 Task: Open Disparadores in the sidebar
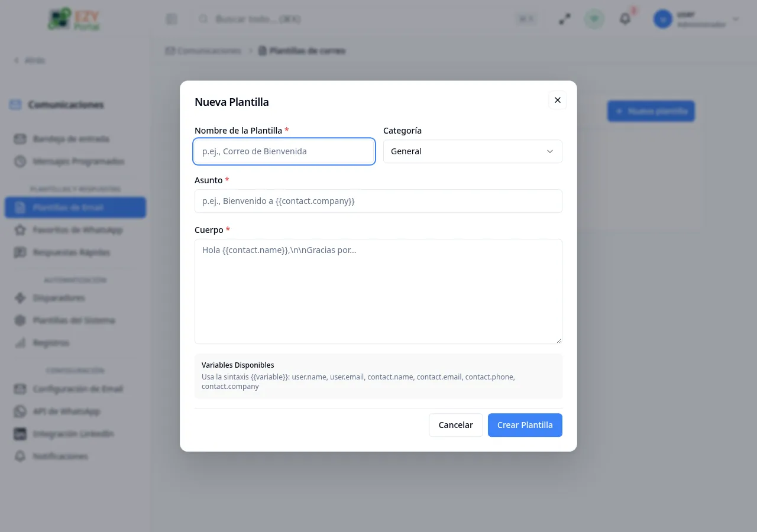(x=75, y=298)
